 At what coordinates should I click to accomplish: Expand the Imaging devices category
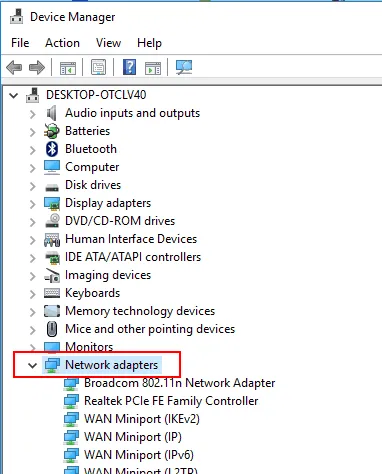[33, 276]
